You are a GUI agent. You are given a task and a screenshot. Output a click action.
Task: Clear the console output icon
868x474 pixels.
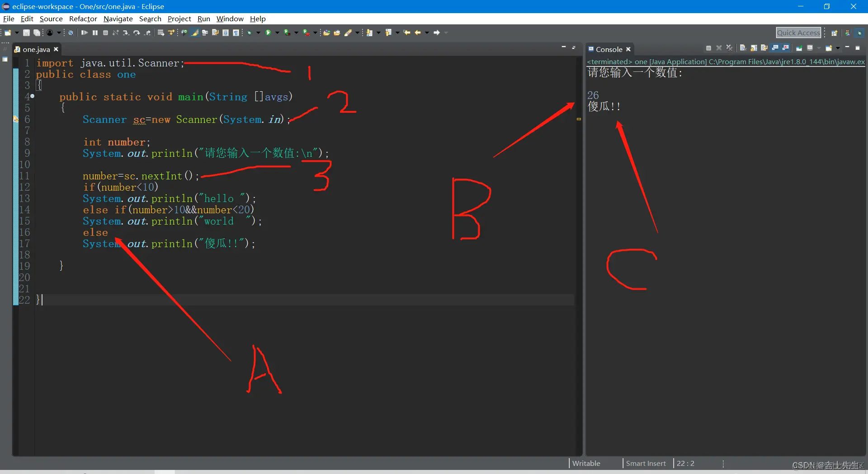coord(743,48)
